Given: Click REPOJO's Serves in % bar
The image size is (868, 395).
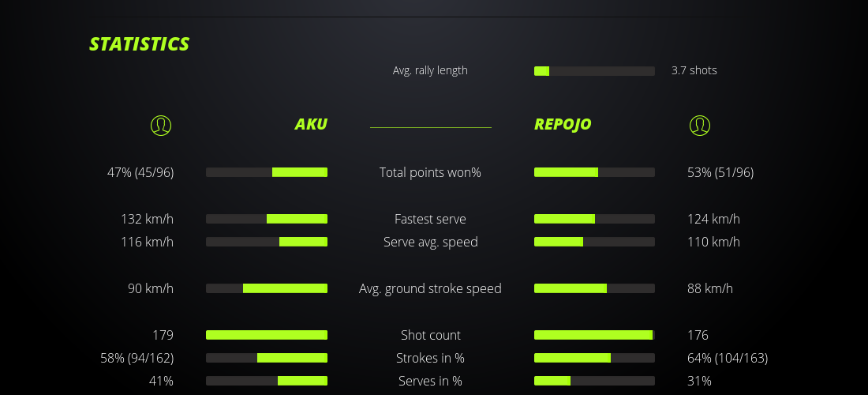Looking at the screenshot, I should tap(594, 381).
